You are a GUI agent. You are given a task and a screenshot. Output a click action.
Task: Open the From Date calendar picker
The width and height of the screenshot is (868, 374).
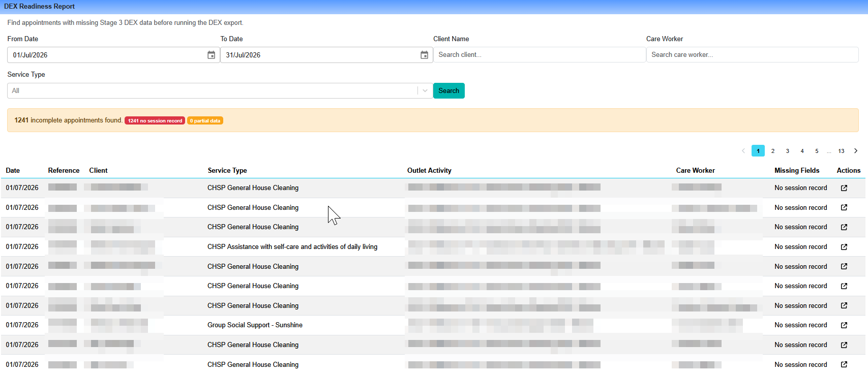point(211,55)
